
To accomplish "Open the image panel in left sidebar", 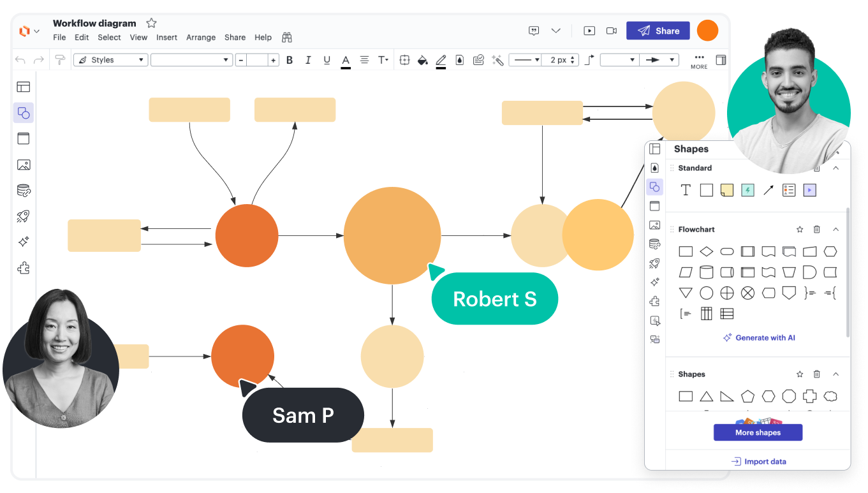I will point(24,165).
